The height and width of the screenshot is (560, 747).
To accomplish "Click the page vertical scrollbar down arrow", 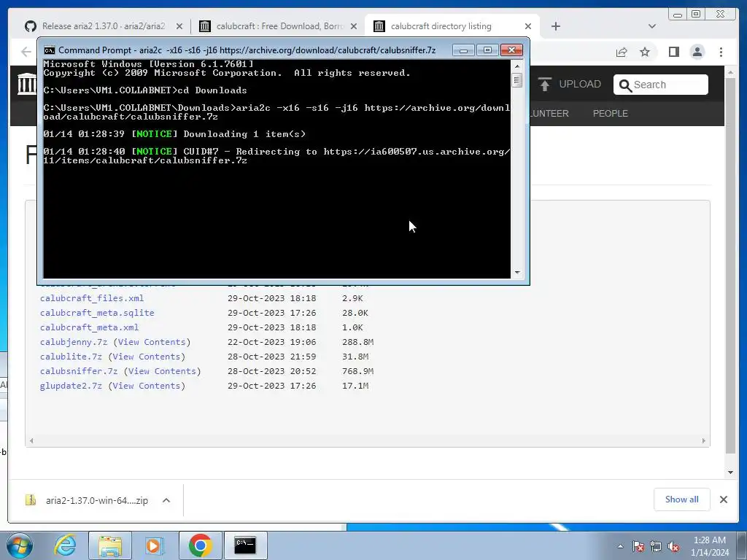I will click(730, 472).
